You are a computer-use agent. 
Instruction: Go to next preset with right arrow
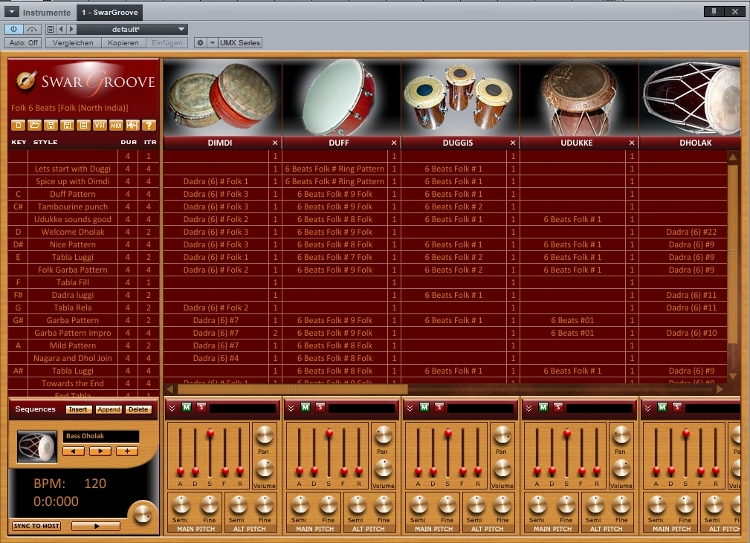(x=71, y=29)
